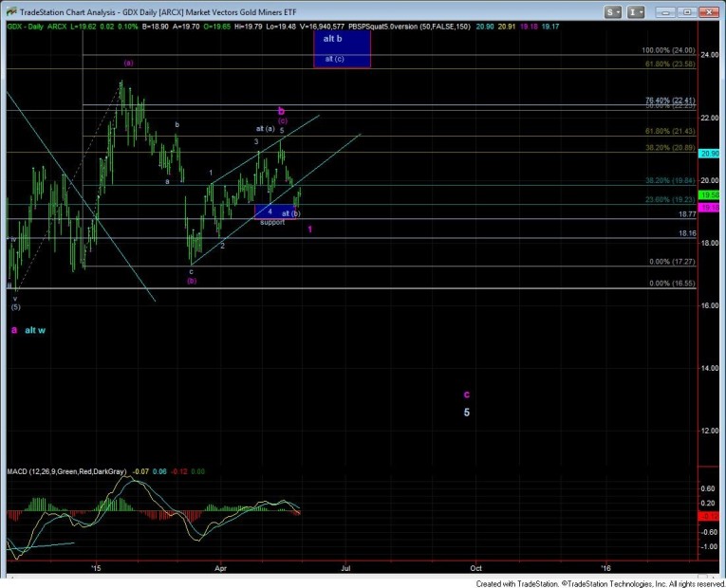Screen dimensions: 726x588
Task: Click the Jul label on time axis
Action: tap(346, 568)
